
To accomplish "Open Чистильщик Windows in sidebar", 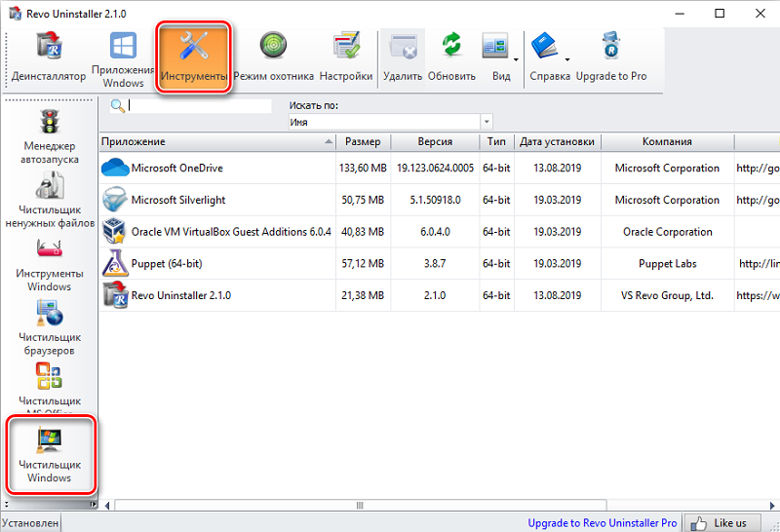I will click(x=50, y=454).
